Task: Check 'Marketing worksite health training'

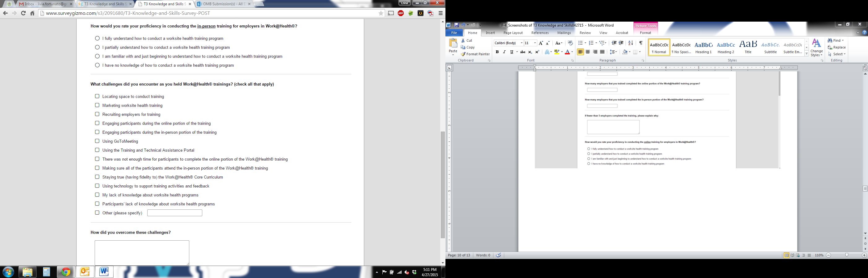Action: pos(97,105)
